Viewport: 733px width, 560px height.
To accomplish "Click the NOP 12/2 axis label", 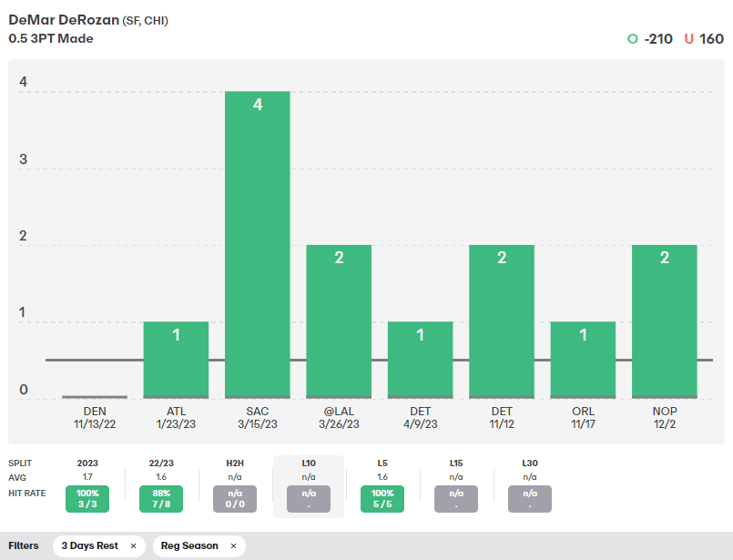I will tap(665, 417).
